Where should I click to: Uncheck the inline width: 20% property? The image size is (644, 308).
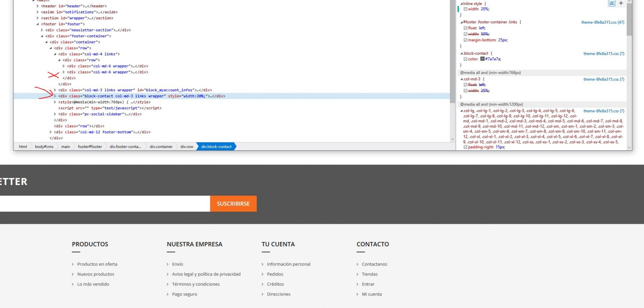[465, 9]
